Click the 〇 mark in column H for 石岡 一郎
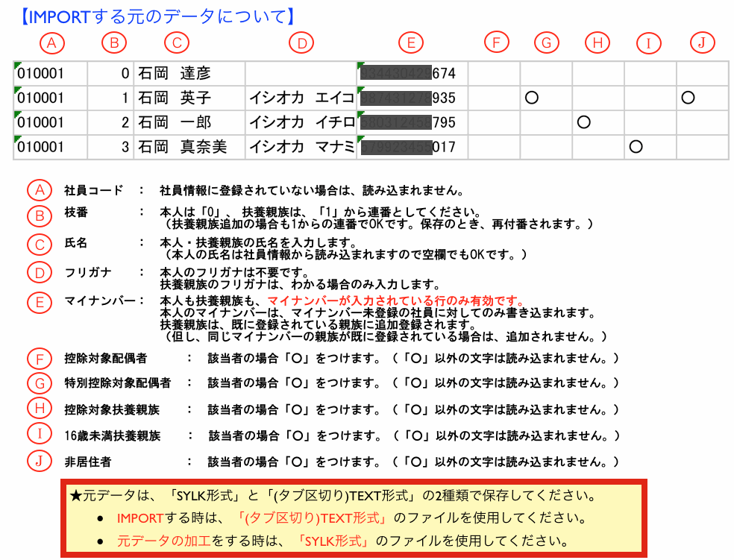The width and height of the screenshot is (734, 560). point(584,122)
